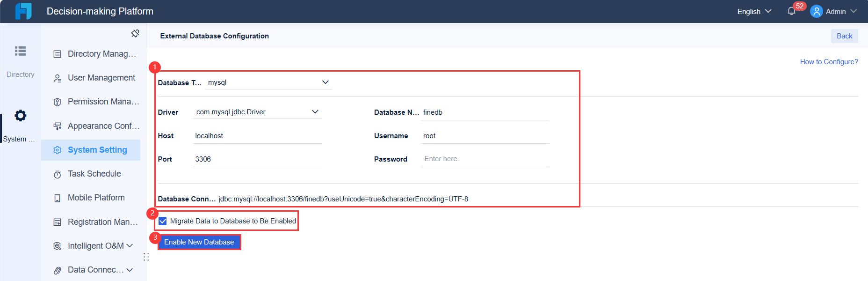This screenshot has height=281, width=868.
Task: Click the Back button
Action: click(844, 36)
